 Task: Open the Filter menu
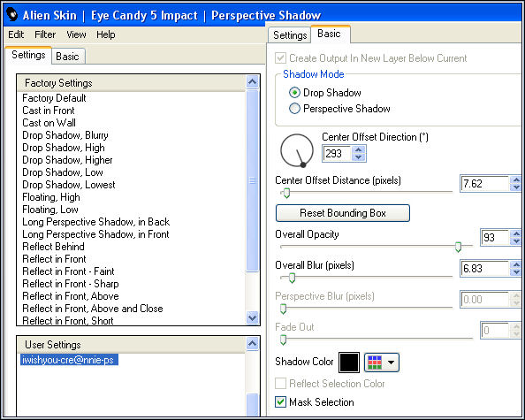pos(45,34)
